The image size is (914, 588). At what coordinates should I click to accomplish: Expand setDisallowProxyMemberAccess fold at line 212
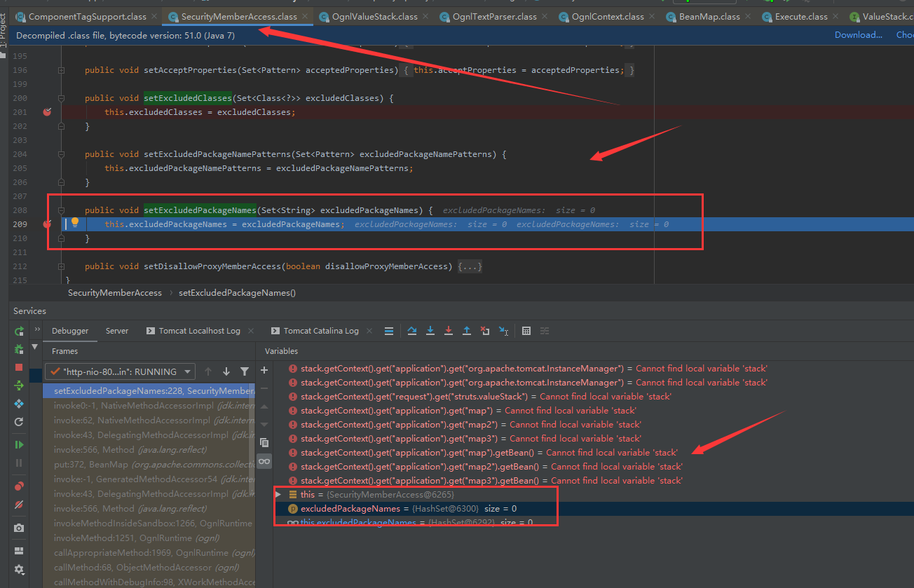62,266
